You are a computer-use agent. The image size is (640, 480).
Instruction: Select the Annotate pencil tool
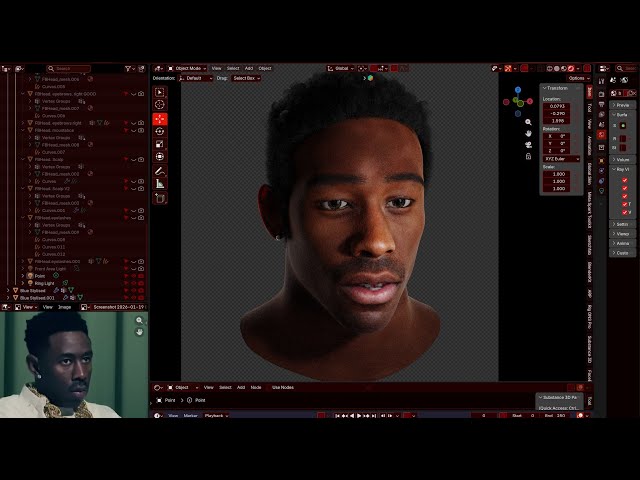click(160, 171)
